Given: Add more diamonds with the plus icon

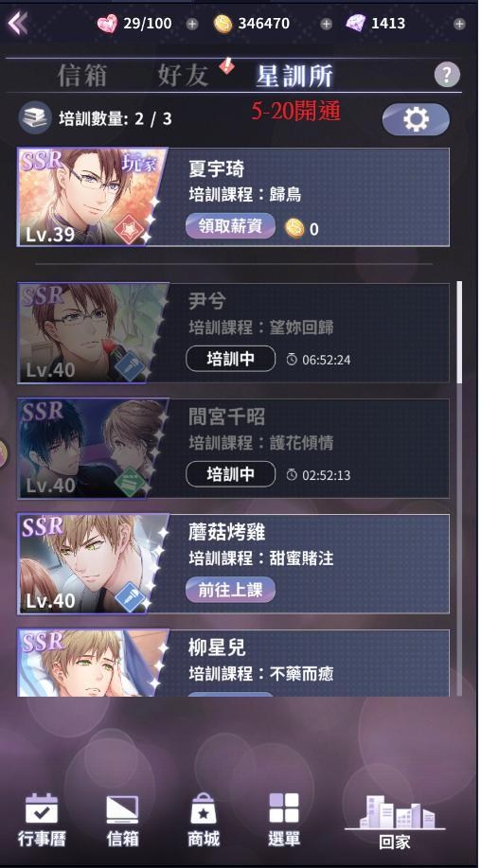Looking at the screenshot, I should click(x=459, y=24).
